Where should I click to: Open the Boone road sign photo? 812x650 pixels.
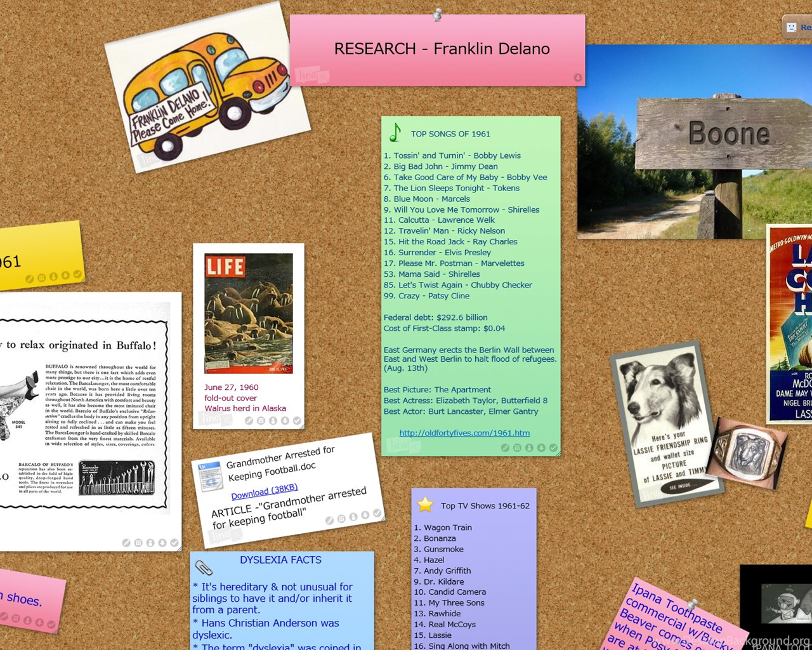695,142
